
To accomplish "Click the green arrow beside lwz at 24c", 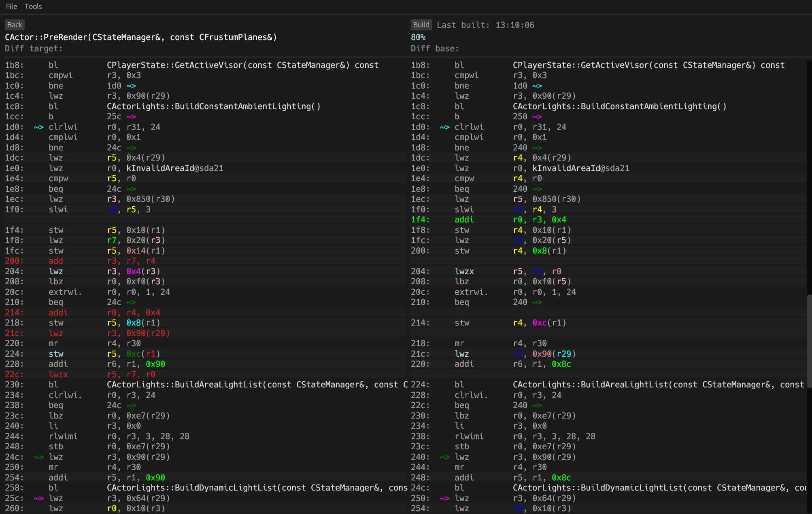I will (38, 457).
